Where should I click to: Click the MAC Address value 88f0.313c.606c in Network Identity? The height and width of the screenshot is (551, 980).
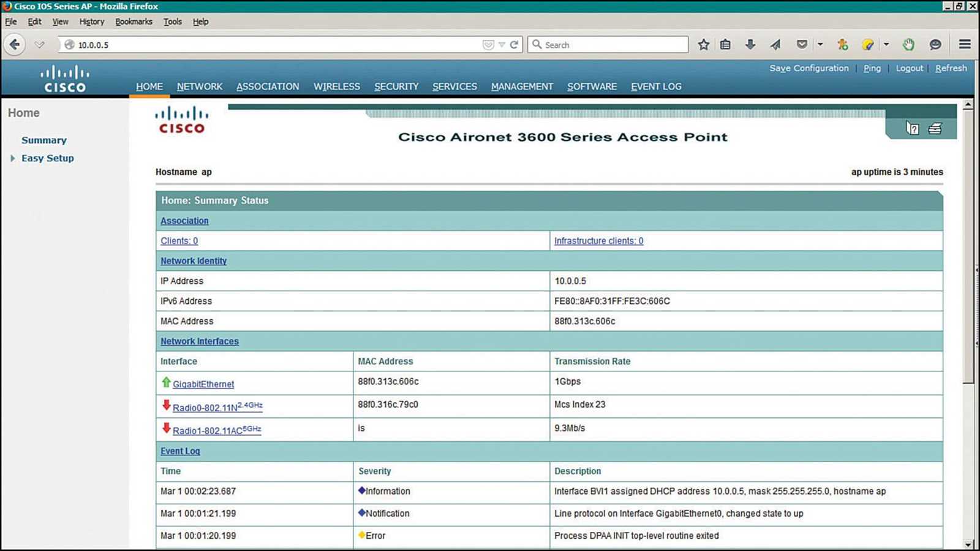pos(584,321)
